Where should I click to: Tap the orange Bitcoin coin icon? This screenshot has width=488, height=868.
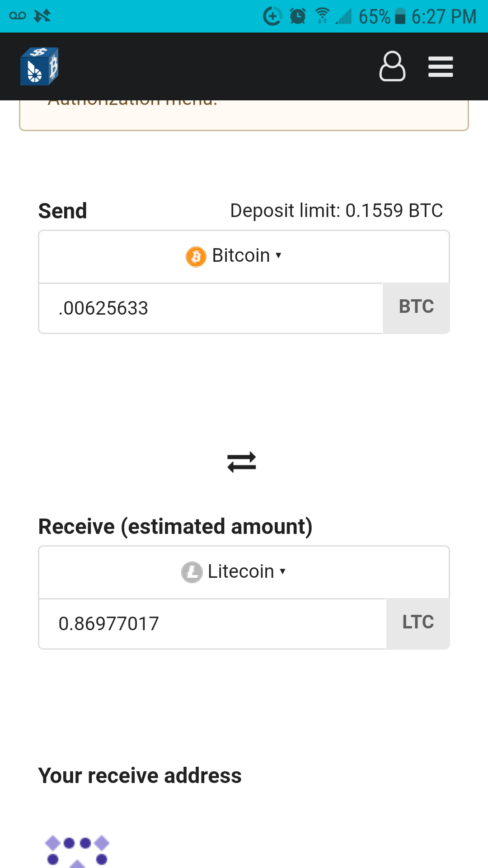click(196, 256)
